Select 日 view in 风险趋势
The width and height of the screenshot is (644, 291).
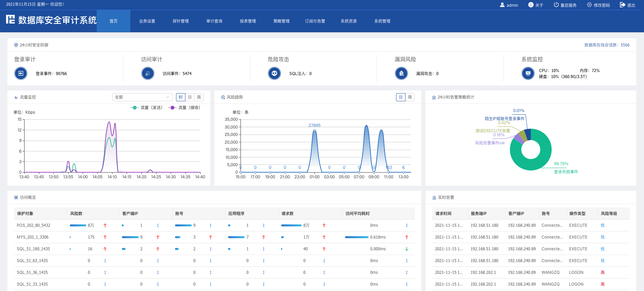(401, 97)
